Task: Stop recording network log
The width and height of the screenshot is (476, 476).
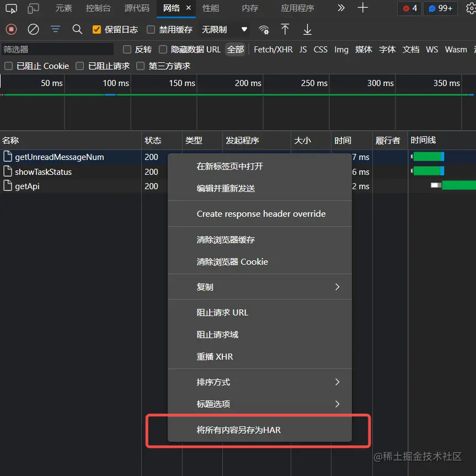Action: (x=11, y=29)
